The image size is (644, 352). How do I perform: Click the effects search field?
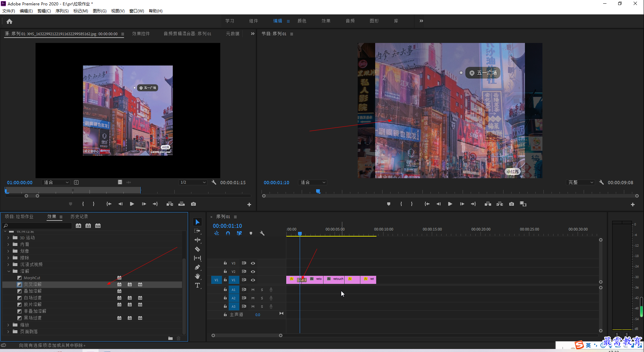(37, 226)
